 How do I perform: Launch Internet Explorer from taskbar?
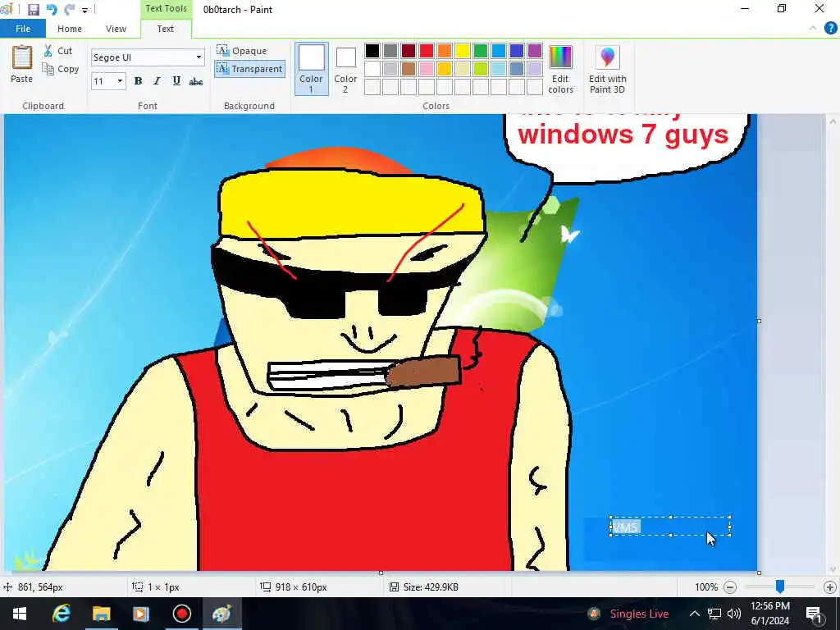tap(61, 614)
